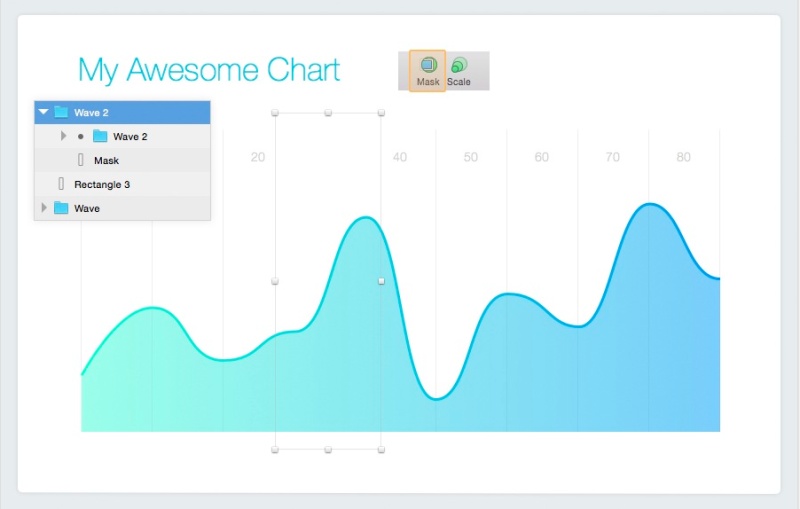Select the Mask layer in the list
800x509 pixels.
107,160
